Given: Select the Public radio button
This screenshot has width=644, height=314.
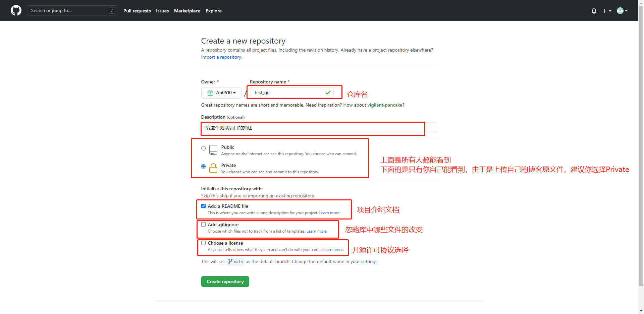Looking at the screenshot, I should [203, 148].
